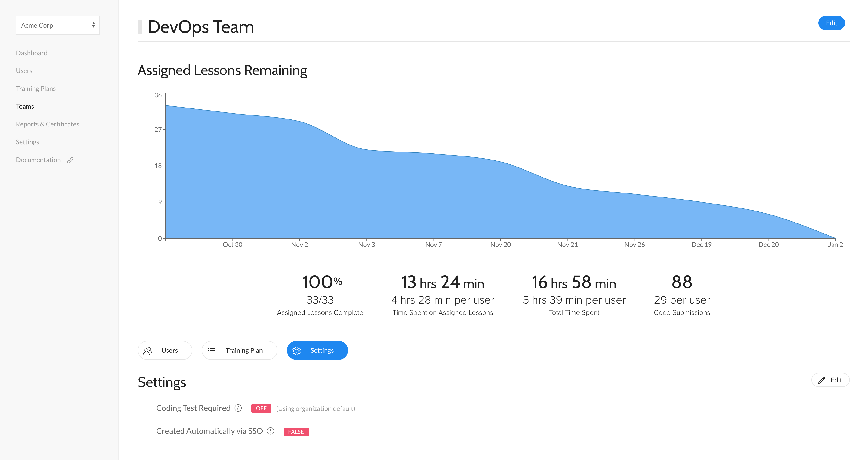This screenshot has width=868, height=460.
Task: Open Training Plans in sidebar
Action: click(36, 89)
